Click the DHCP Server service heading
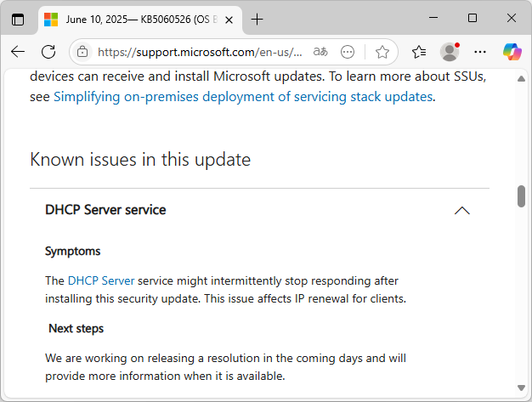Image resolution: width=532 pixels, height=402 pixels. pyautogui.click(x=105, y=210)
